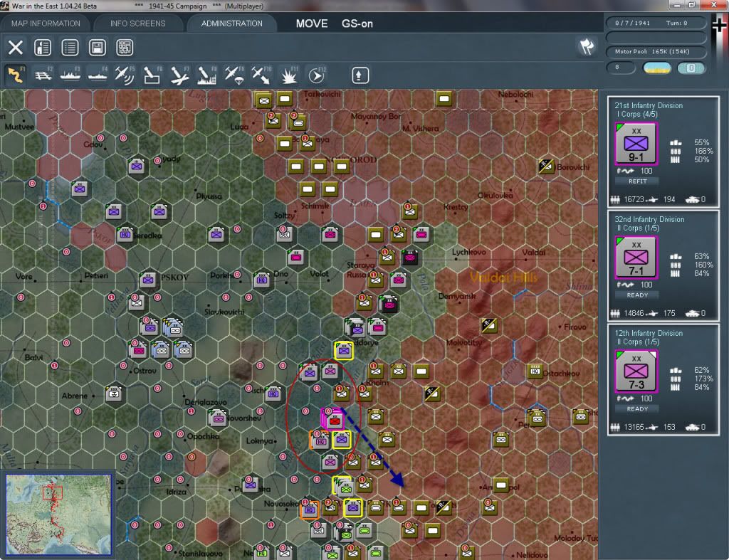Click the '21st Infantry Division' unit name

(x=649, y=105)
